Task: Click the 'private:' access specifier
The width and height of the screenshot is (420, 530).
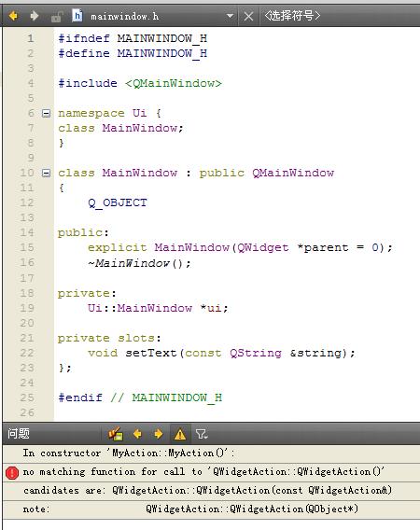Action: (x=87, y=293)
